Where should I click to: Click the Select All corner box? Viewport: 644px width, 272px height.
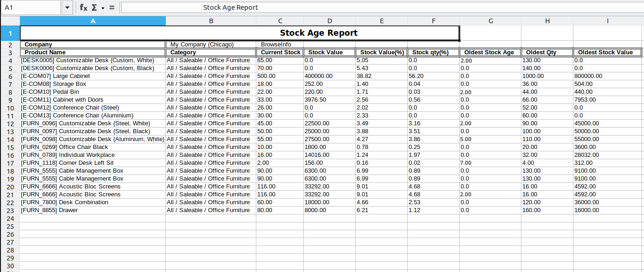(x=10, y=21)
